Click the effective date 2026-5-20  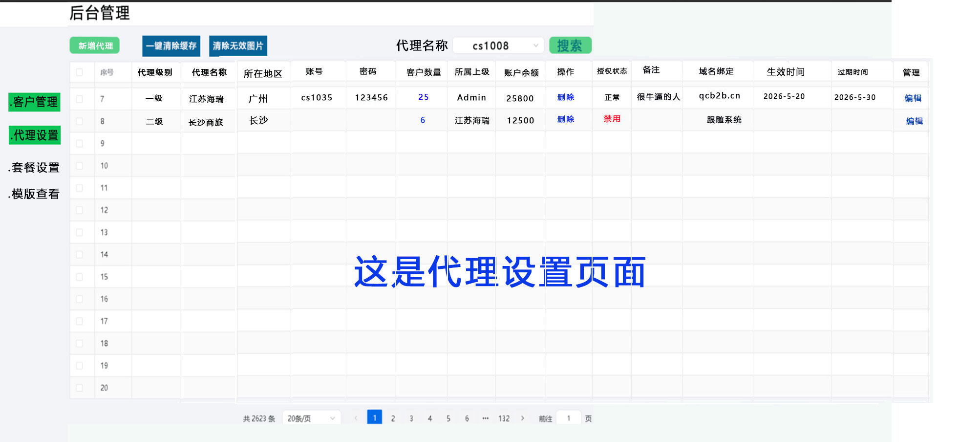tap(784, 96)
